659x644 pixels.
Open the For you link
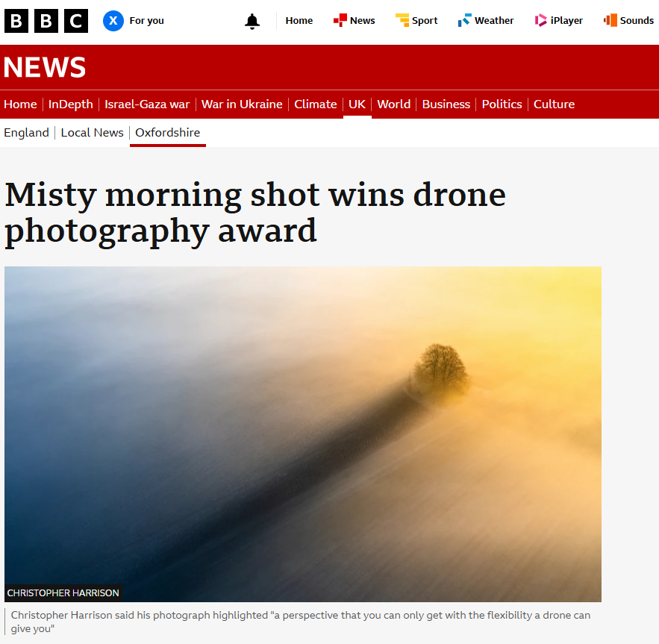coord(147,21)
